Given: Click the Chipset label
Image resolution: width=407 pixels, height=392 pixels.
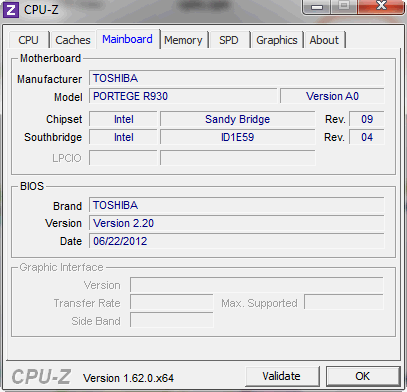Looking at the screenshot, I should click(x=64, y=119).
